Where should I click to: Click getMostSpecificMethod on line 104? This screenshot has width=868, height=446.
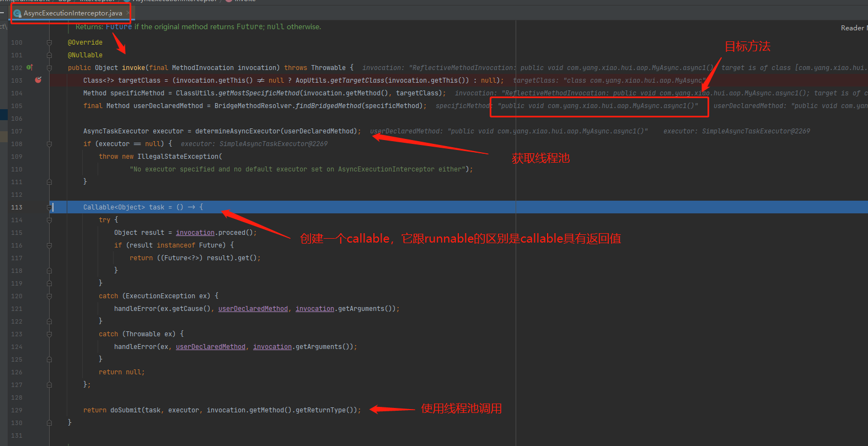coord(259,93)
